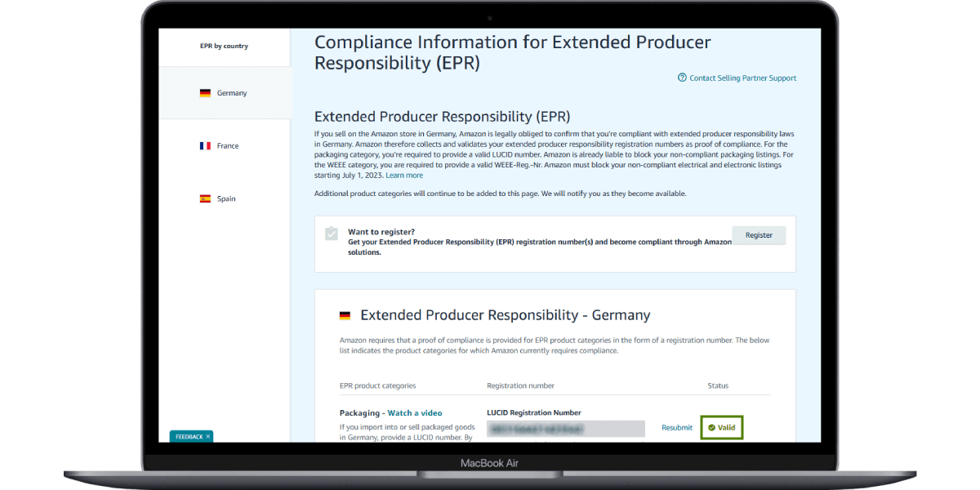Click the 'Want to register?' text

pyautogui.click(x=381, y=232)
